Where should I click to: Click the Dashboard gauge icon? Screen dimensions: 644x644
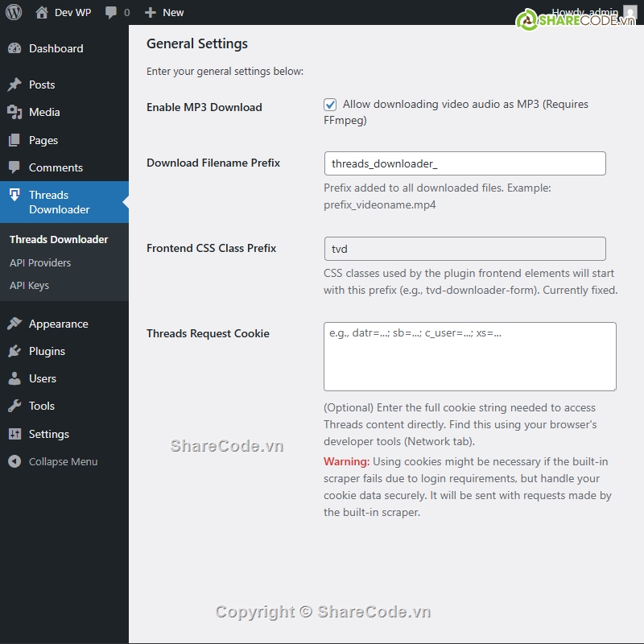pyautogui.click(x=14, y=48)
